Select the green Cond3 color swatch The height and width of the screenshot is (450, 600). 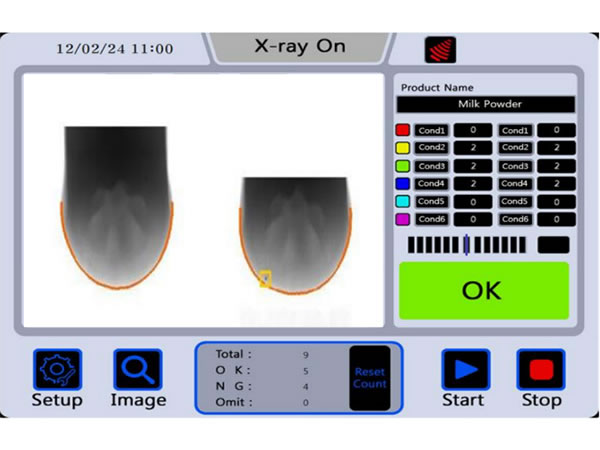click(x=403, y=166)
